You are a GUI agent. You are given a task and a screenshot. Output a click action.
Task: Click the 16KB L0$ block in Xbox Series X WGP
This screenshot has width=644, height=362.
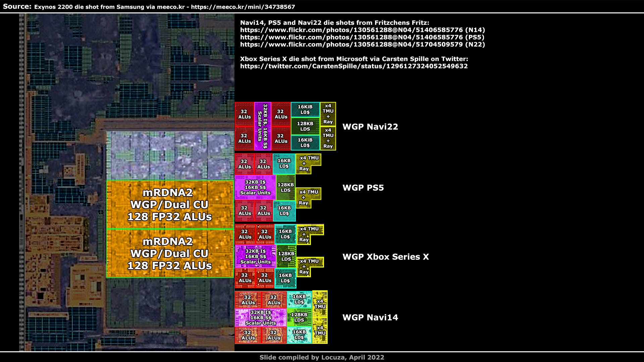click(285, 233)
